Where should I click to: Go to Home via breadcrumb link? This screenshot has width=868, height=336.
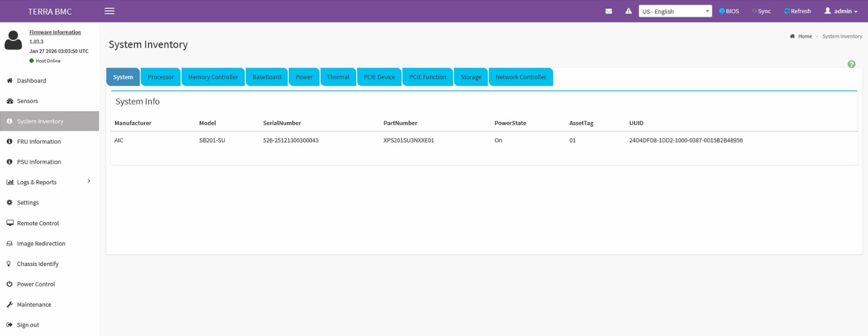pos(805,37)
